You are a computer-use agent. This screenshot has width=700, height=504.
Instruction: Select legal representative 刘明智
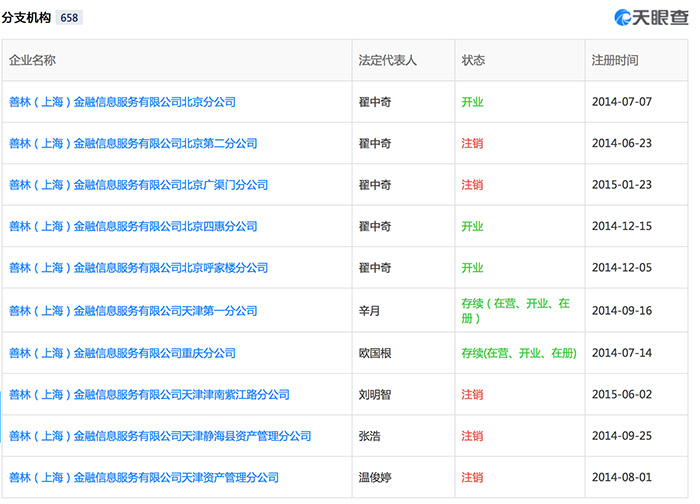pos(375,395)
